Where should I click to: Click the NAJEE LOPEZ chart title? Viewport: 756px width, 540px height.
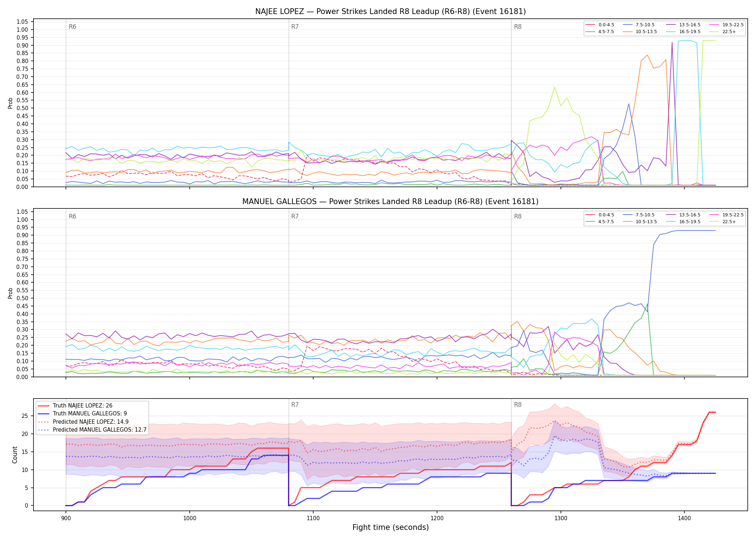click(390, 12)
